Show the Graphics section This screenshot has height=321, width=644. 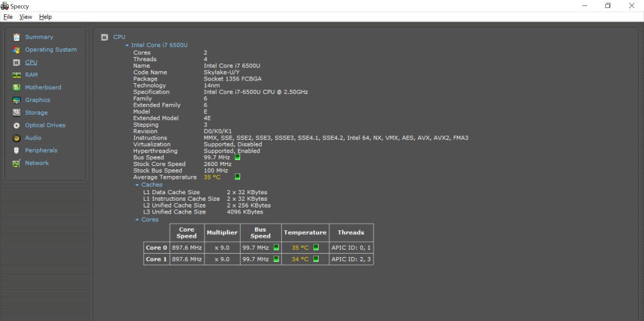(x=38, y=100)
